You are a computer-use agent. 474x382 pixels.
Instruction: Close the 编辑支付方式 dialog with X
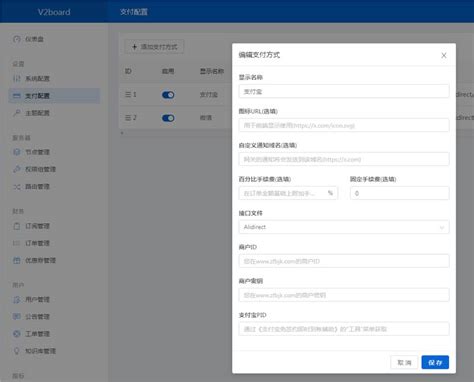[444, 55]
